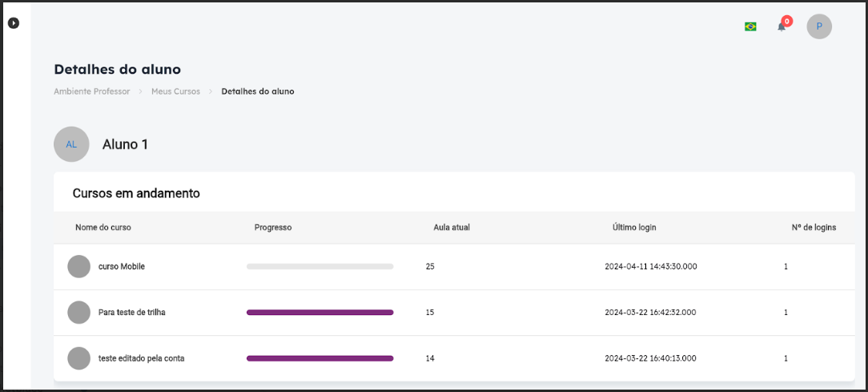Open the Brazil flag language selector
868x392 pixels.
(x=750, y=26)
